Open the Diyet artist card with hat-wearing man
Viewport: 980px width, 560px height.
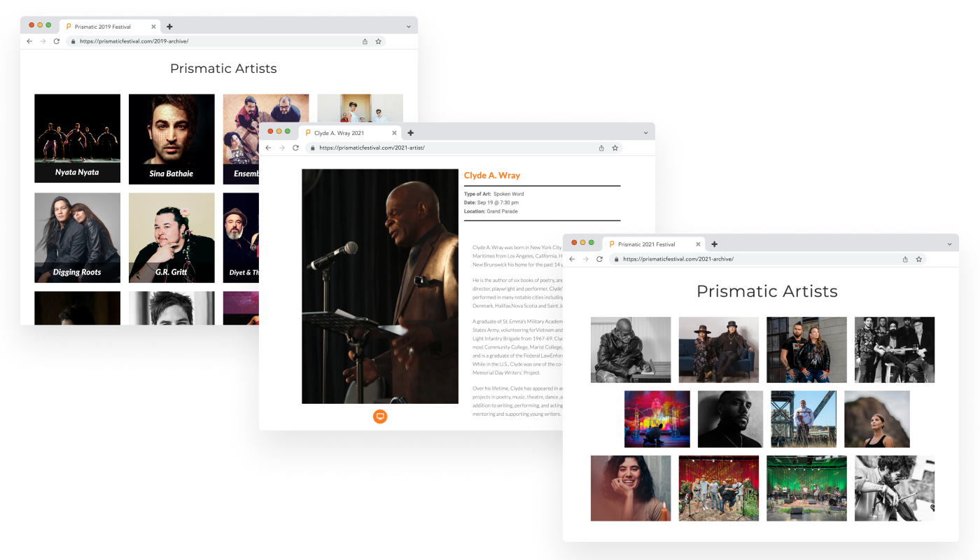click(x=241, y=238)
